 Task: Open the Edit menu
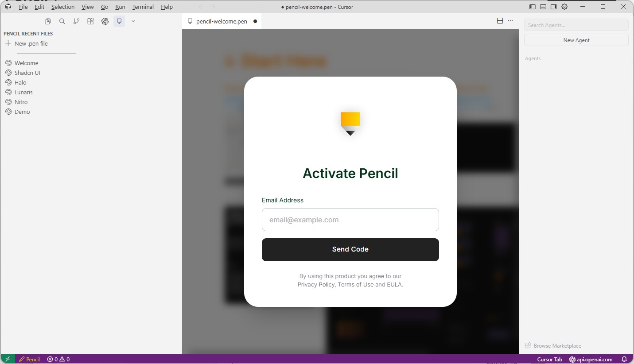(x=39, y=7)
